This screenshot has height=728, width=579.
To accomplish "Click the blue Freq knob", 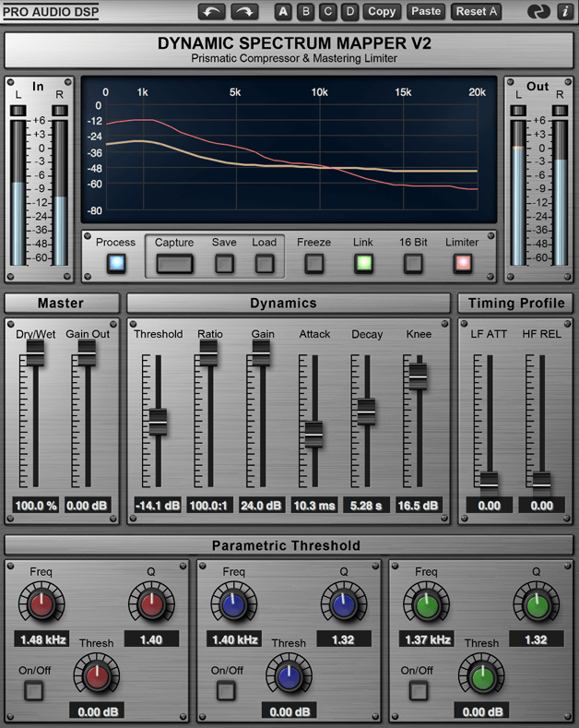I will [x=234, y=604].
